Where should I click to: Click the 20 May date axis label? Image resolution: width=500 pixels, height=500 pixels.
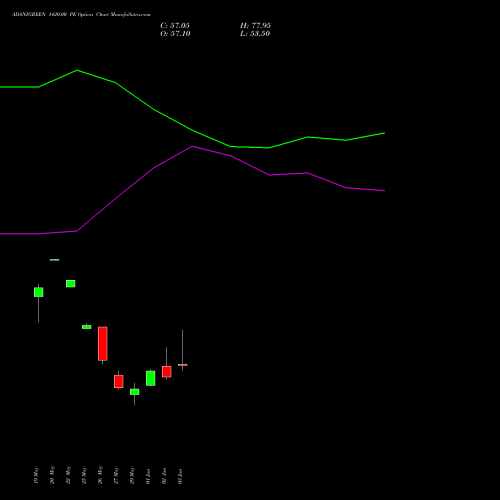pos(52,476)
